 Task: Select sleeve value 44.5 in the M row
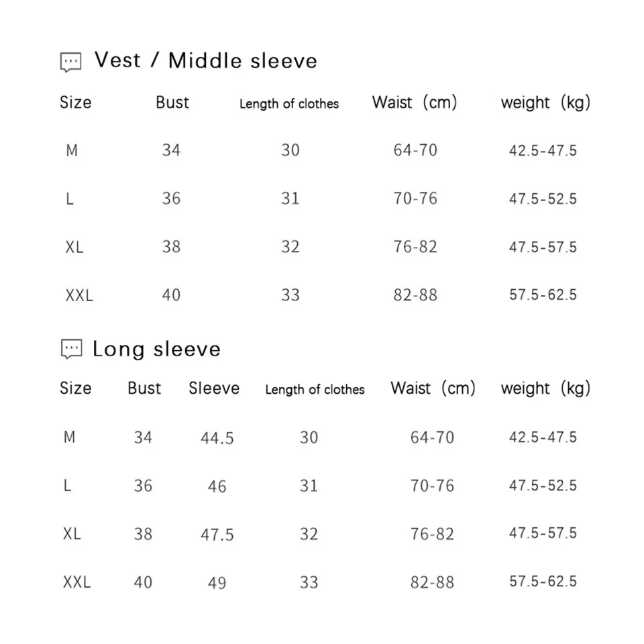point(217,438)
